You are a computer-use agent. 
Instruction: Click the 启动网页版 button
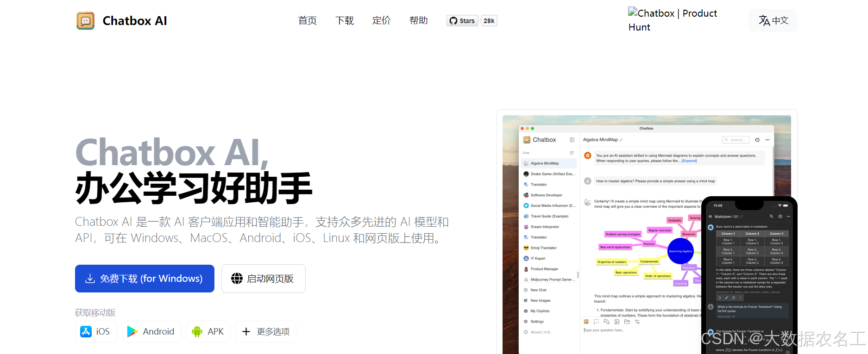pos(264,279)
